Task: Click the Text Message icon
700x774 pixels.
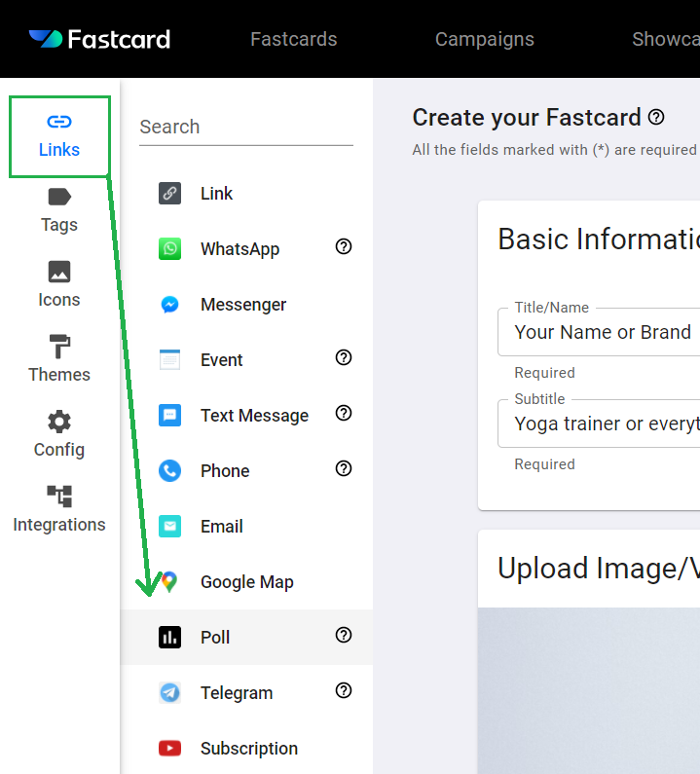Action: pyautogui.click(x=169, y=415)
